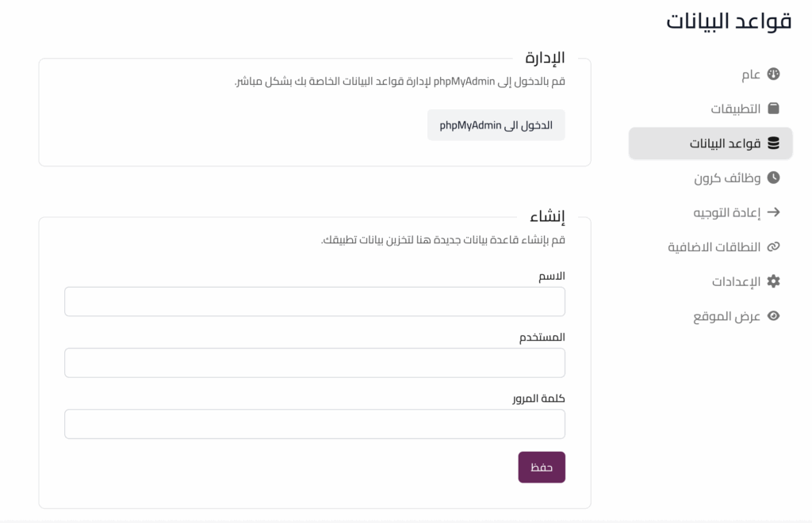The image size is (812, 523).
Task: Click the Additional Domains link icon
Action: 774,247
